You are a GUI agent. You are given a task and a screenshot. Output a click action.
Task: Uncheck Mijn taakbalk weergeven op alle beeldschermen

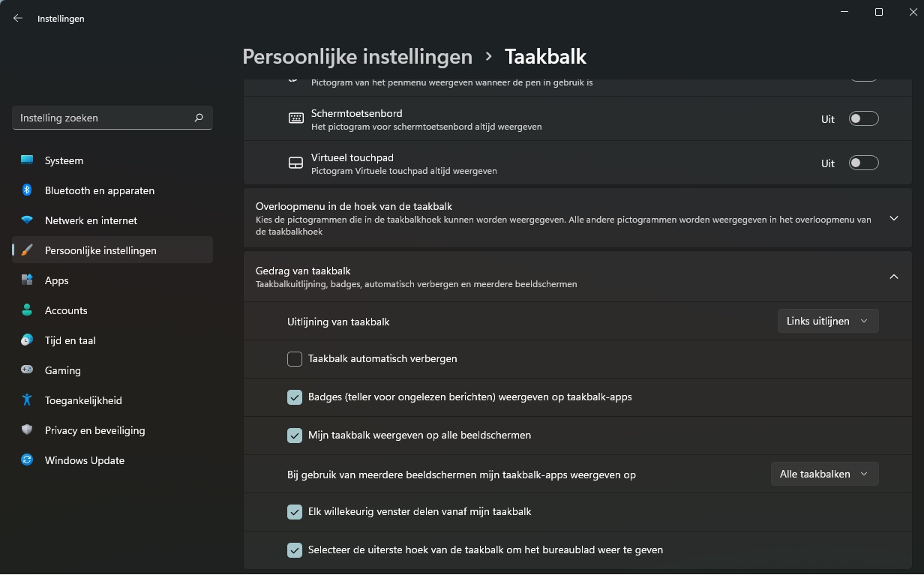[294, 435]
